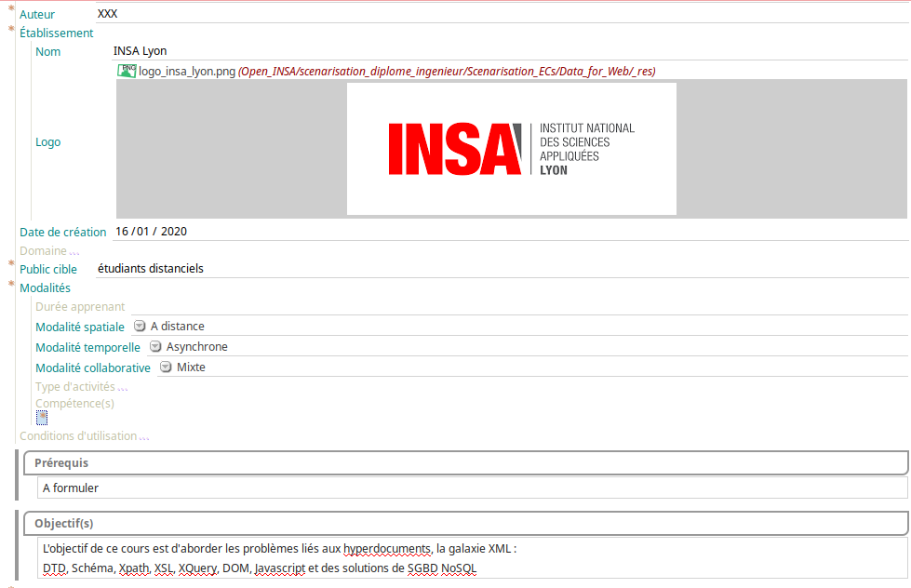Click the underlined word 'NoSQL' in objectives
Viewport: 911px width, 588px height.
(x=459, y=568)
